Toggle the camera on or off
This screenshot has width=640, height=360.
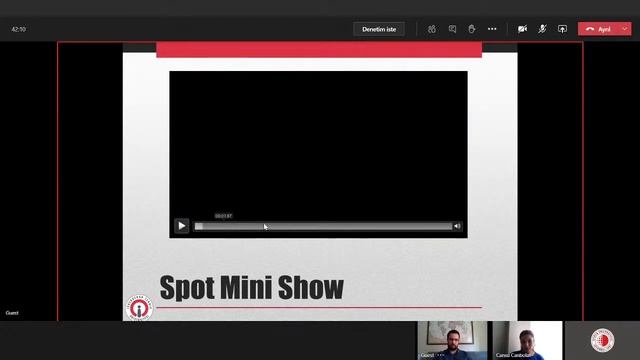click(522, 29)
